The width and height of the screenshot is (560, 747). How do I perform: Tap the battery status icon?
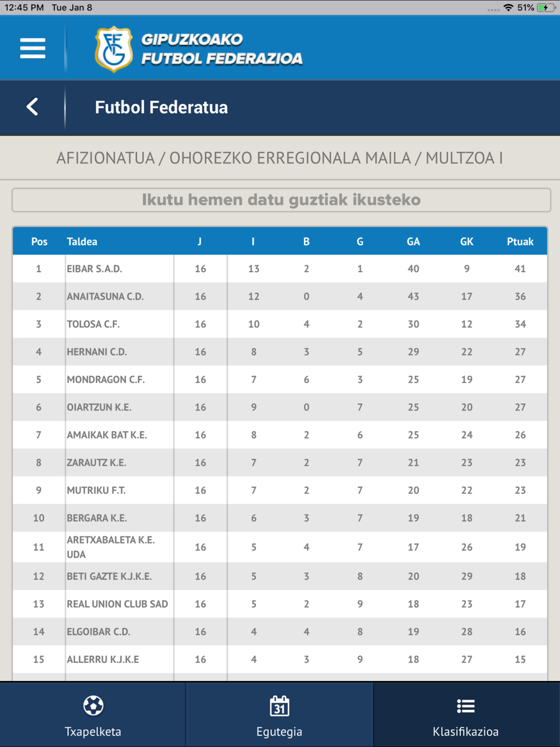(547, 8)
